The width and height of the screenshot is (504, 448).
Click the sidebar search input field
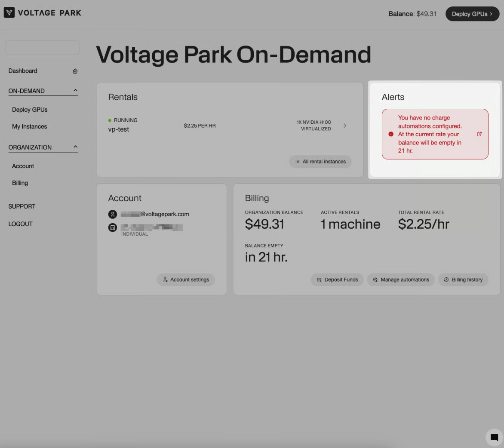(43, 48)
